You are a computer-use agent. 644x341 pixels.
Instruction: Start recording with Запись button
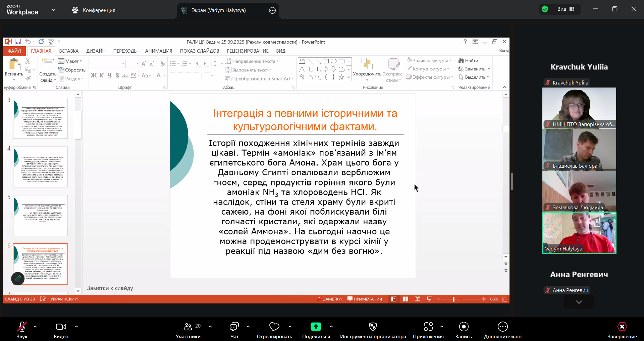[x=464, y=330]
